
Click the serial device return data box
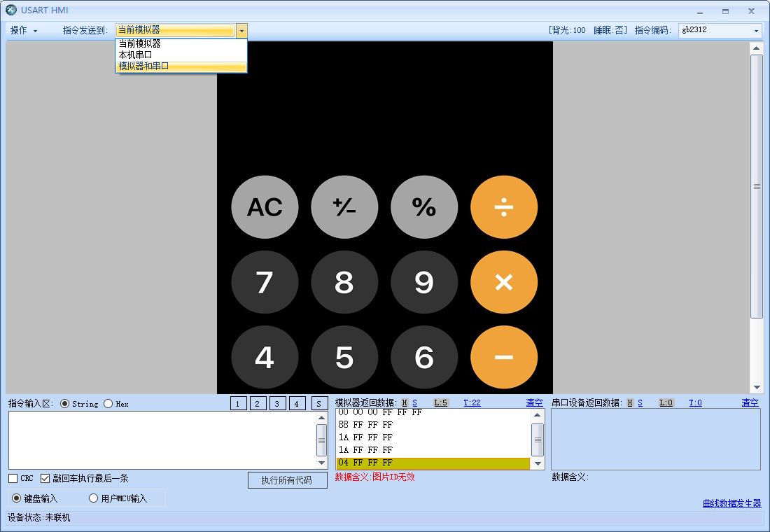[656, 439]
